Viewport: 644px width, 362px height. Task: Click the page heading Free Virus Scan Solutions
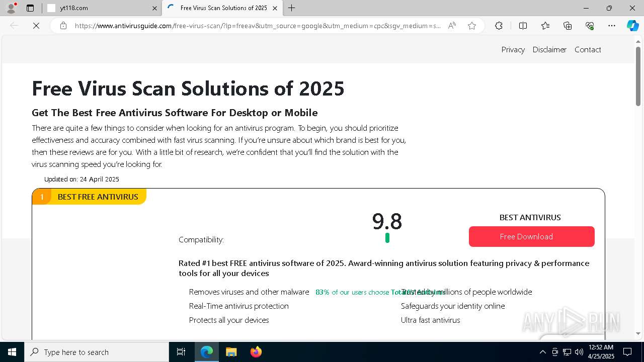pyautogui.click(x=188, y=88)
